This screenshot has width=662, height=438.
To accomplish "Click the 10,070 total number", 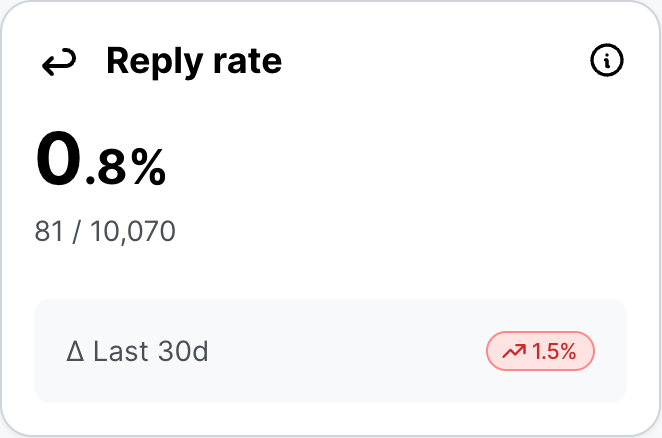I will [133, 232].
